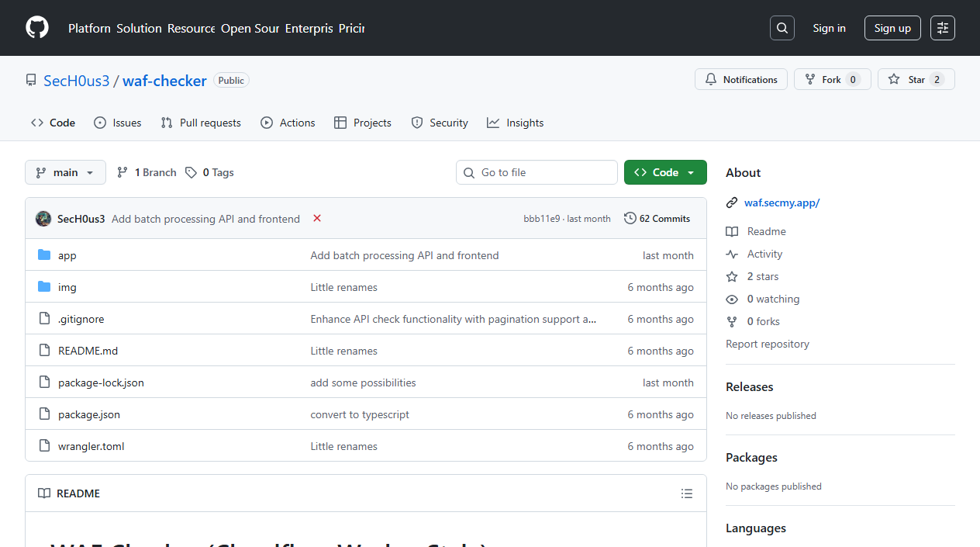Click the eye icon next to watching

(x=732, y=299)
